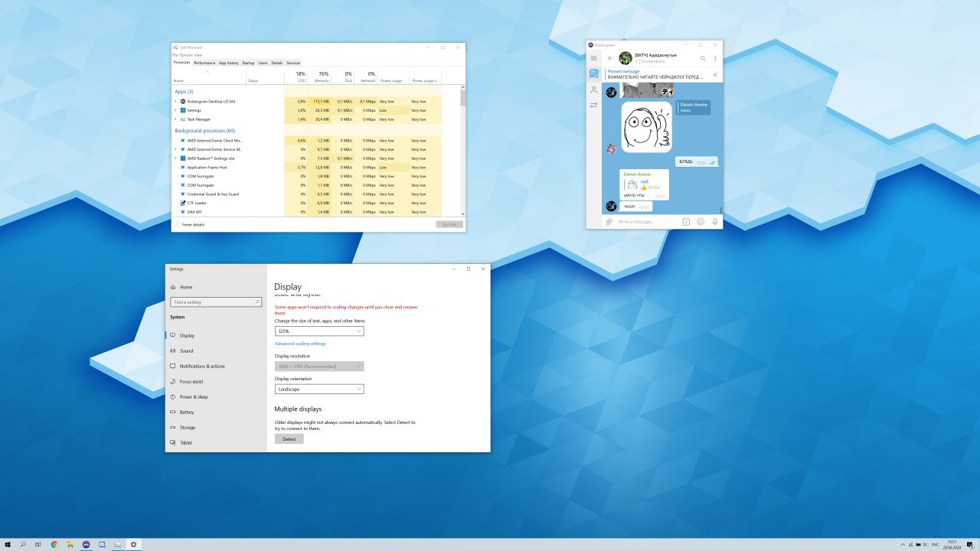The height and width of the screenshot is (551, 980).
Task: Click the Task Manager vertical scrollbar
Action: click(462, 149)
